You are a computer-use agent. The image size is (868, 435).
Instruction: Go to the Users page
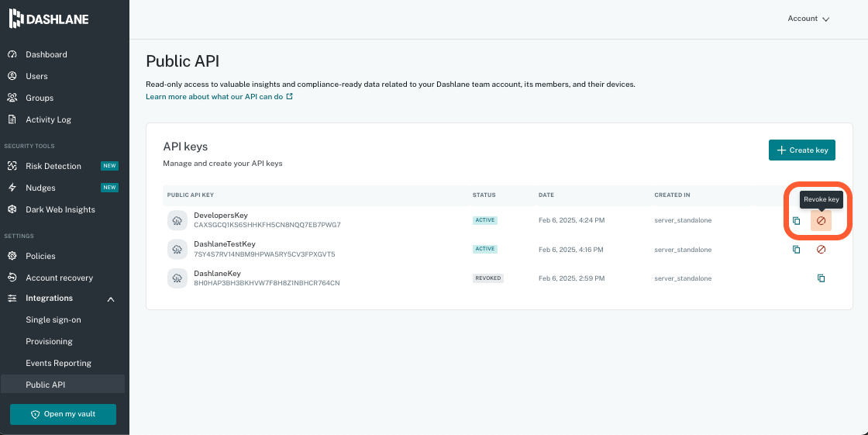[x=36, y=76]
